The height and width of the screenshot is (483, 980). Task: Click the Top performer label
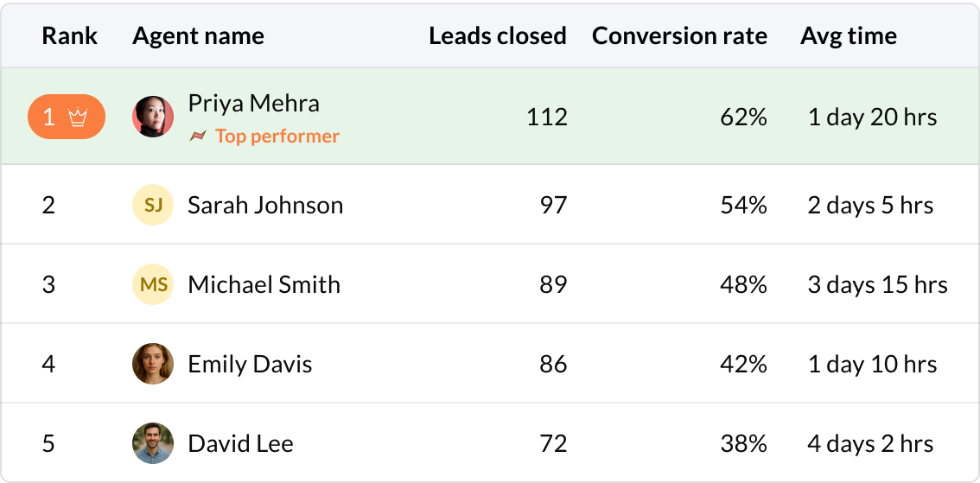point(277,137)
